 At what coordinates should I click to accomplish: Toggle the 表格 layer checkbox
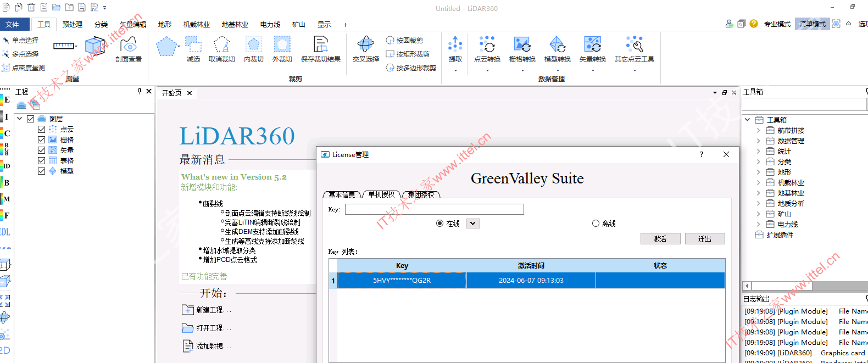(41, 160)
